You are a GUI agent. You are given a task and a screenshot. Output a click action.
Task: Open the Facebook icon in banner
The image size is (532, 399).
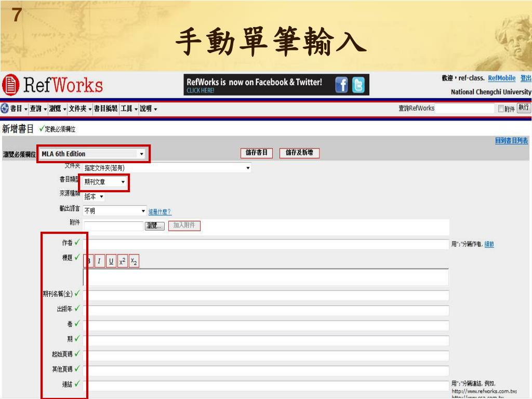tap(342, 85)
